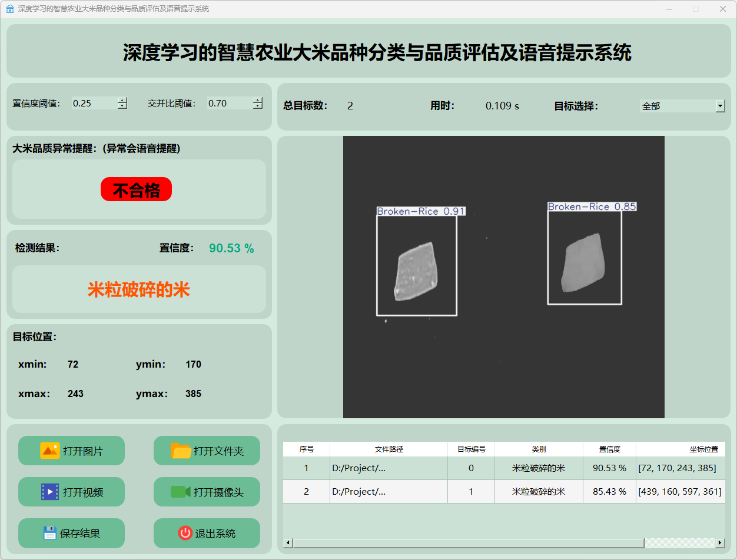Click the floppy disk save icon
Screen dimensions: 737x560
pos(49,533)
